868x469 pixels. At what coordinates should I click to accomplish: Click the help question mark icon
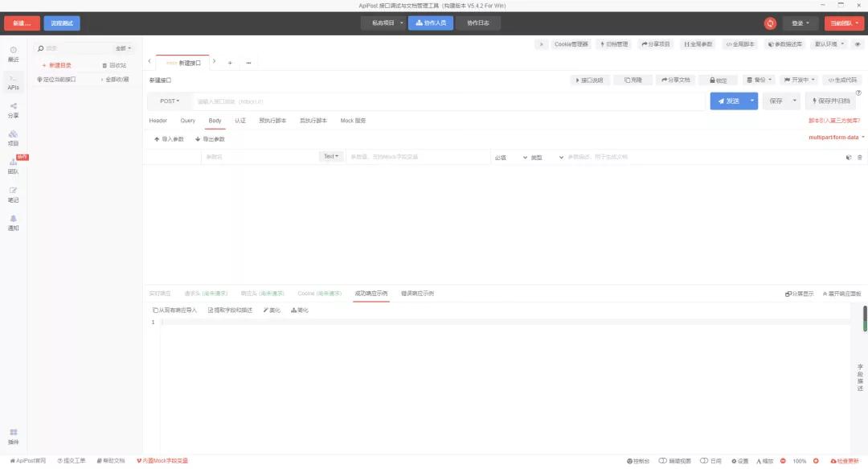click(858, 93)
